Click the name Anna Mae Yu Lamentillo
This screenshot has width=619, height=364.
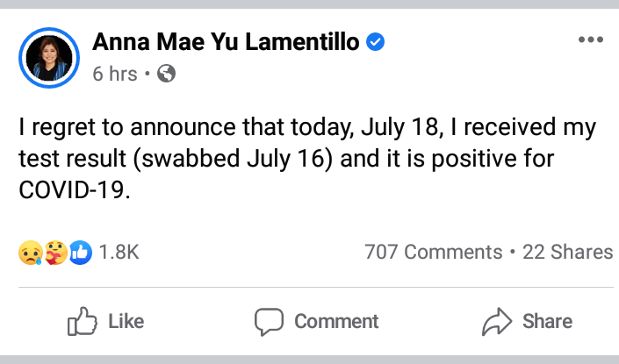(x=226, y=43)
